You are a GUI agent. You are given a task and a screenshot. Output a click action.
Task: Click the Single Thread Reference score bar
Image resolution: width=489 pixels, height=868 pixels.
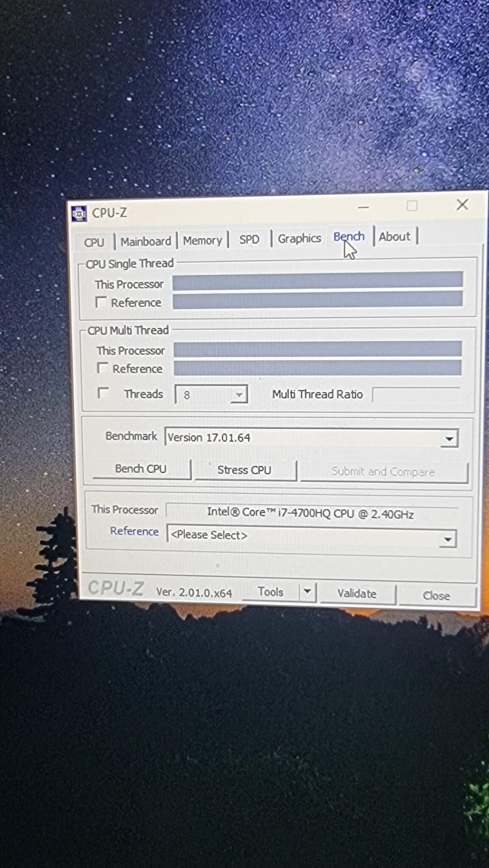point(317,299)
